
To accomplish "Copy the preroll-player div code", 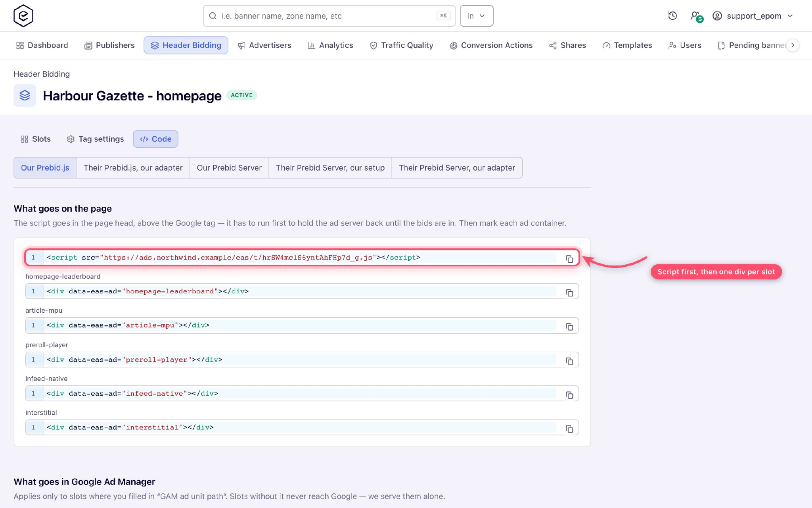I will tap(569, 361).
